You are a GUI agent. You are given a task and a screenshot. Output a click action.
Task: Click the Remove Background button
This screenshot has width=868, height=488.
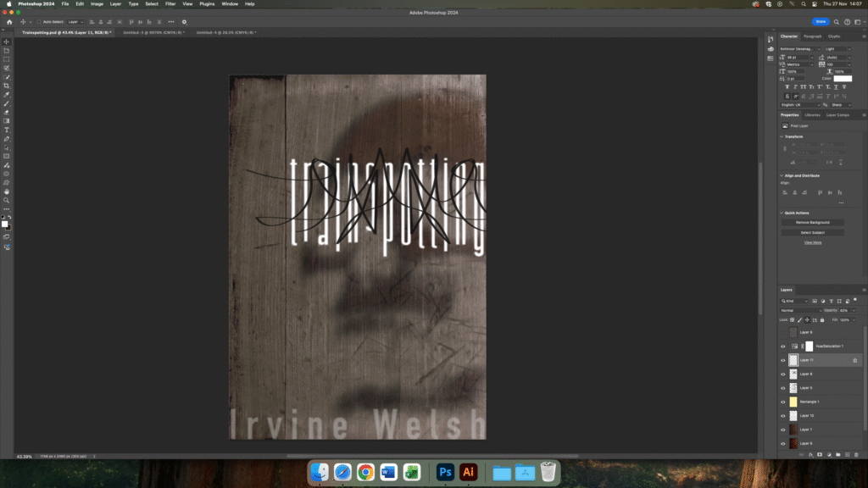click(x=812, y=223)
